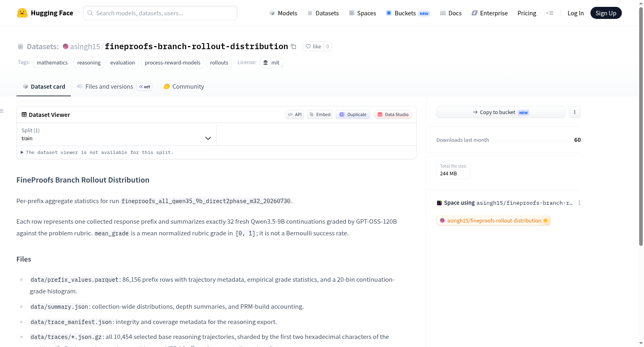Click the xet badge
644x347 pixels.
144,87
